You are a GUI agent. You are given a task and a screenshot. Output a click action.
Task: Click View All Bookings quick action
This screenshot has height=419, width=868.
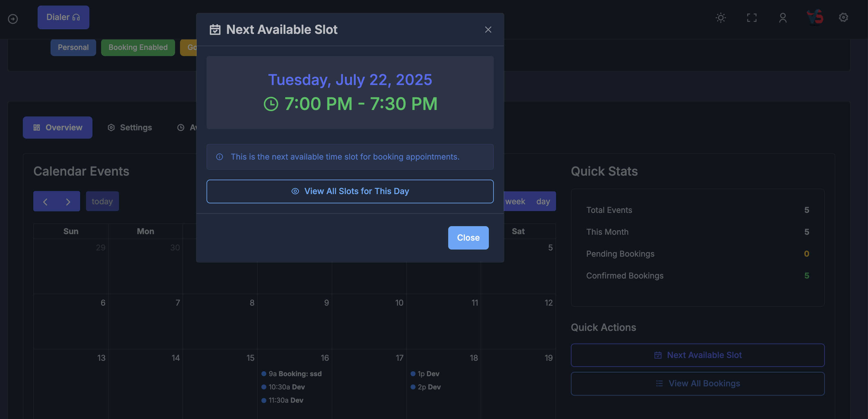698,383
